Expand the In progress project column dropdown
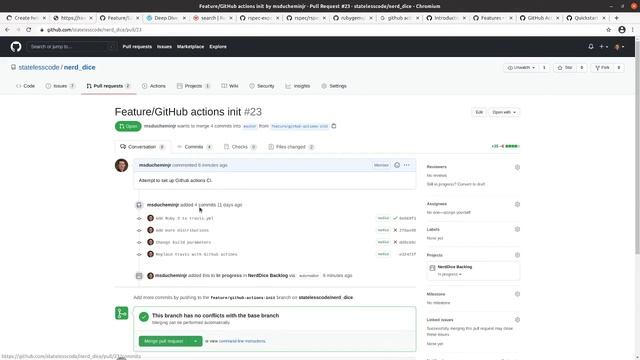Viewport: 640px width, 360px height. click(449, 274)
